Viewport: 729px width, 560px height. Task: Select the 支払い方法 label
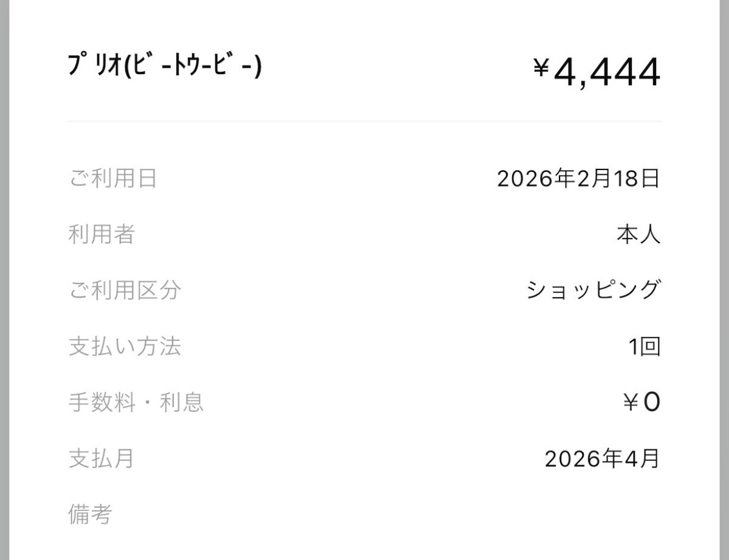tap(124, 347)
